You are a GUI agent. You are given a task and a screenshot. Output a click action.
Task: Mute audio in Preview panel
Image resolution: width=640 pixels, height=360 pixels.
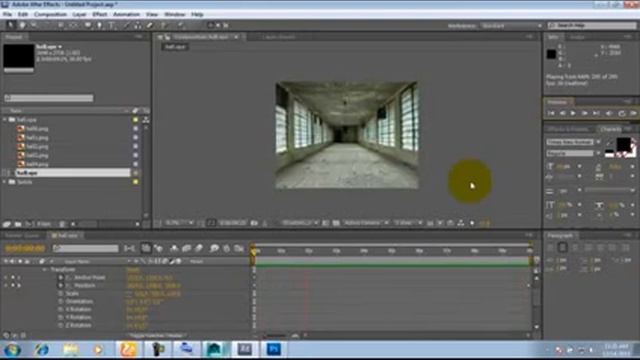pyautogui.click(x=609, y=113)
